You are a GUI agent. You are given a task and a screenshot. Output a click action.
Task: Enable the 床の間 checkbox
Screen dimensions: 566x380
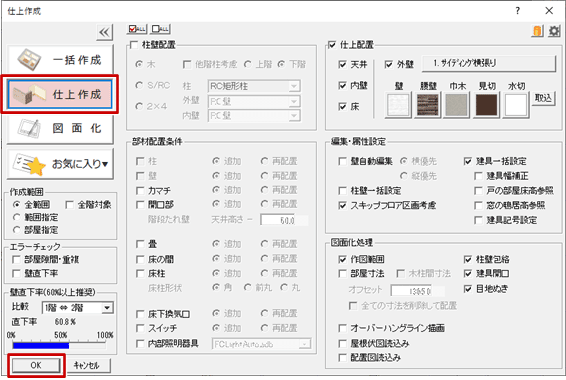(x=140, y=259)
